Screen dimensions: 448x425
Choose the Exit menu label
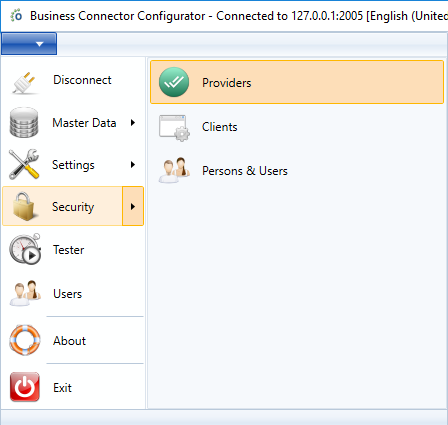tap(62, 388)
